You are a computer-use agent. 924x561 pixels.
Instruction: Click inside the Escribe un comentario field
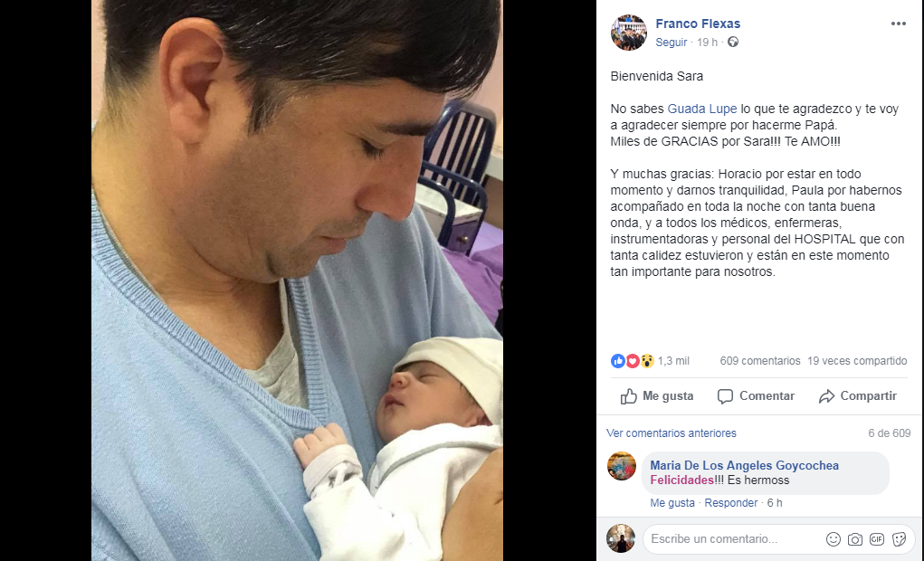(x=734, y=538)
